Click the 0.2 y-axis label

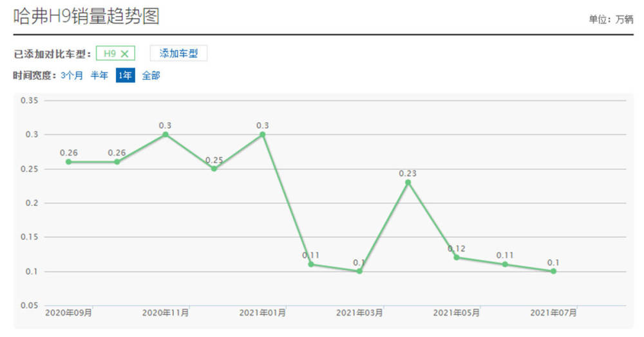pos(32,203)
